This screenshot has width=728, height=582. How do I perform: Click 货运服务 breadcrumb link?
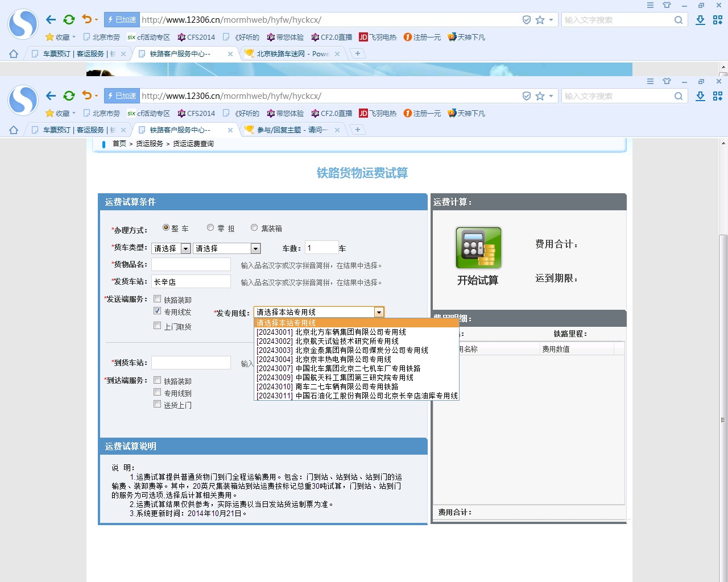tap(150, 144)
